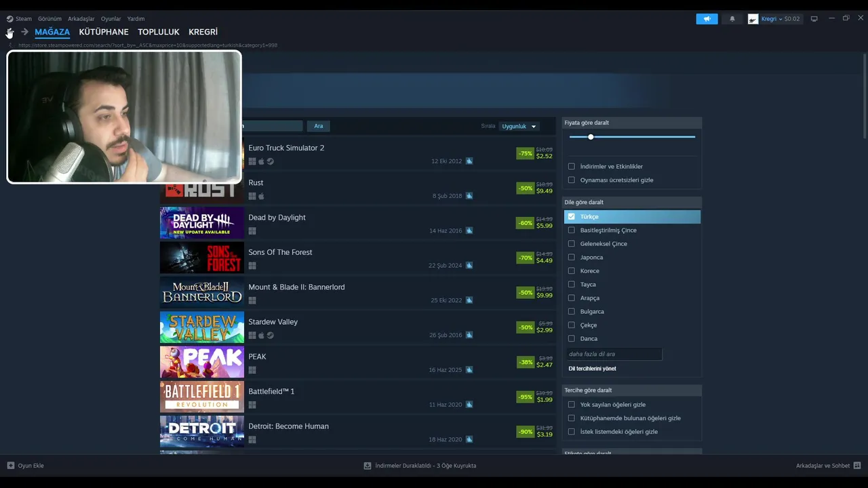The image size is (868, 488).
Task: Switch to the TOPLULUK tab
Action: (159, 32)
